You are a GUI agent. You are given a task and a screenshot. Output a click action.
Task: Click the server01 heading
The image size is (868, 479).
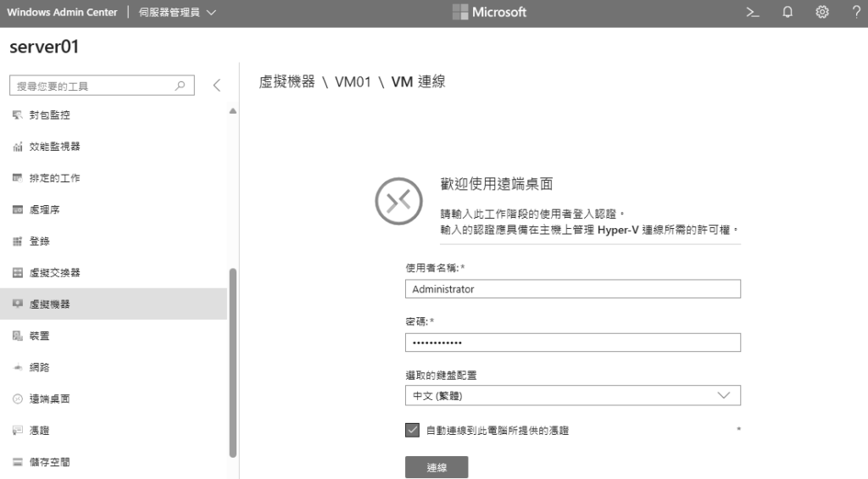click(44, 47)
